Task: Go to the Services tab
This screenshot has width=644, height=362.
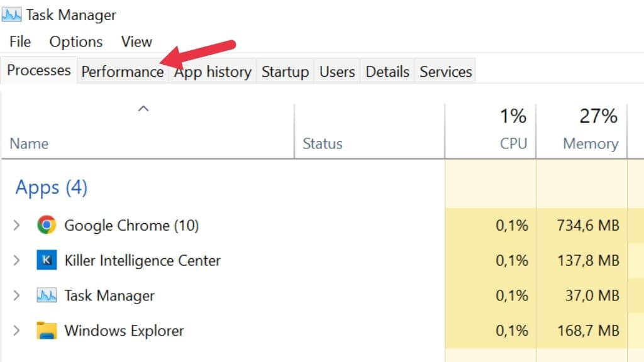Action: pyautogui.click(x=445, y=72)
